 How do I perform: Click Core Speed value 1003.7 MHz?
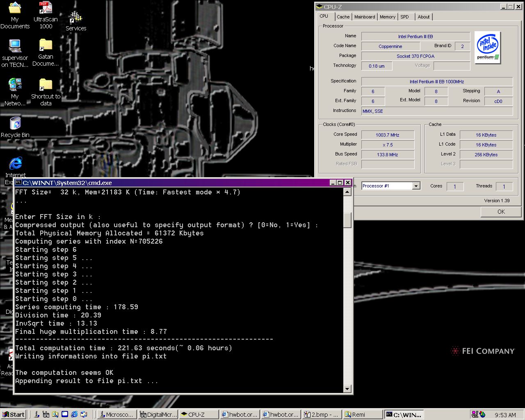[x=388, y=135]
